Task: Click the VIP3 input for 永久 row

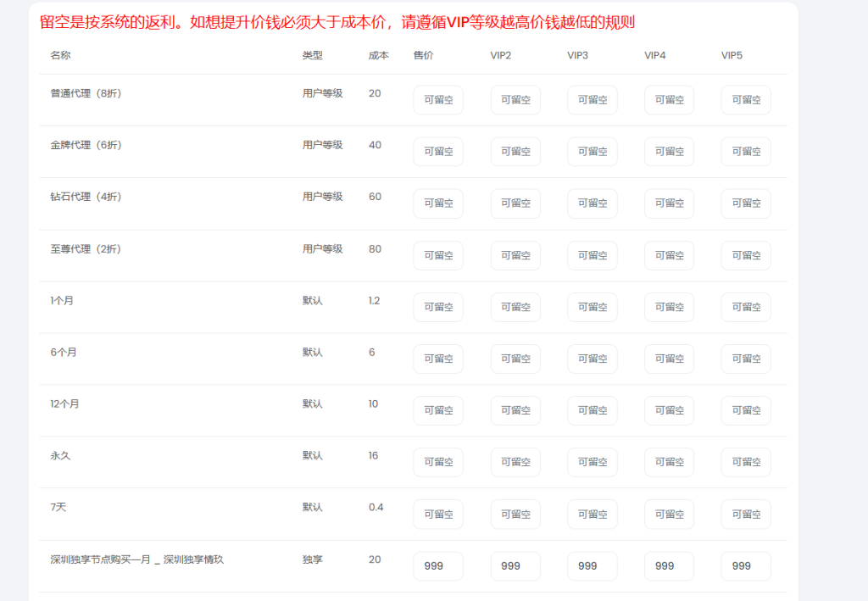Action: pos(592,462)
